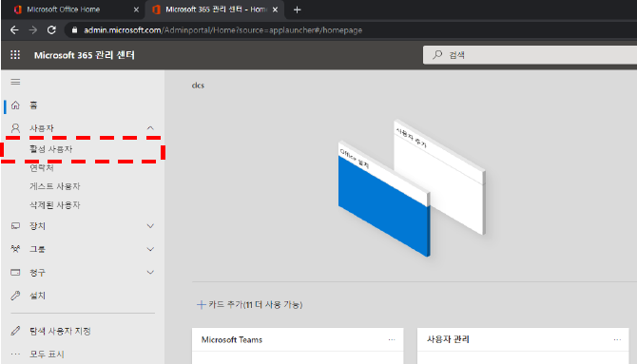Image resolution: width=637 pixels, height=364 pixels.
Task: Expand the 장치 section chevron
Action: (x=150, y=226)
